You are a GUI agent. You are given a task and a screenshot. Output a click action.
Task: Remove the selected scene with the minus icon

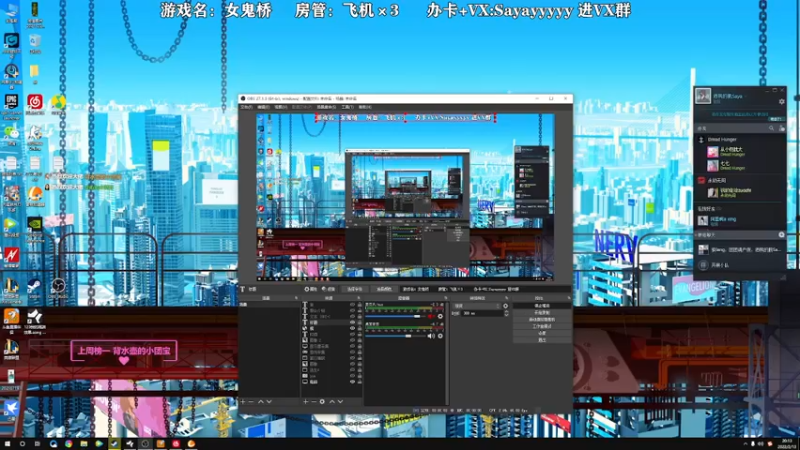coord(251,402)
